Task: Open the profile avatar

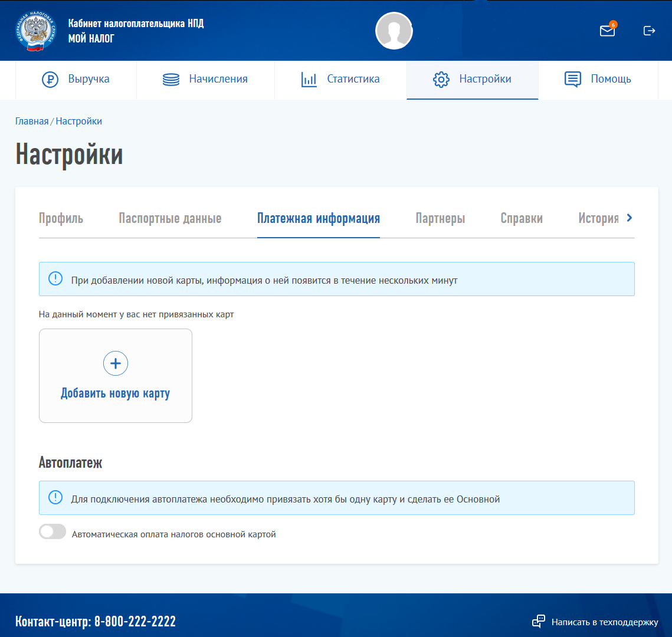Action: point(394,31)
